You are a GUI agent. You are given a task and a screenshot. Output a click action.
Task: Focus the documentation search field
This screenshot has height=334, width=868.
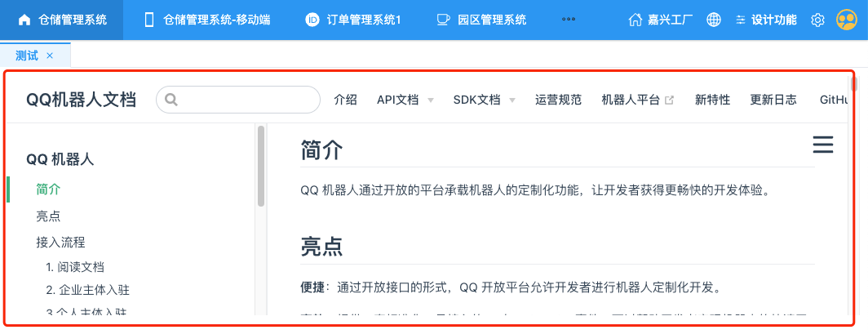(x=238, y=100)
